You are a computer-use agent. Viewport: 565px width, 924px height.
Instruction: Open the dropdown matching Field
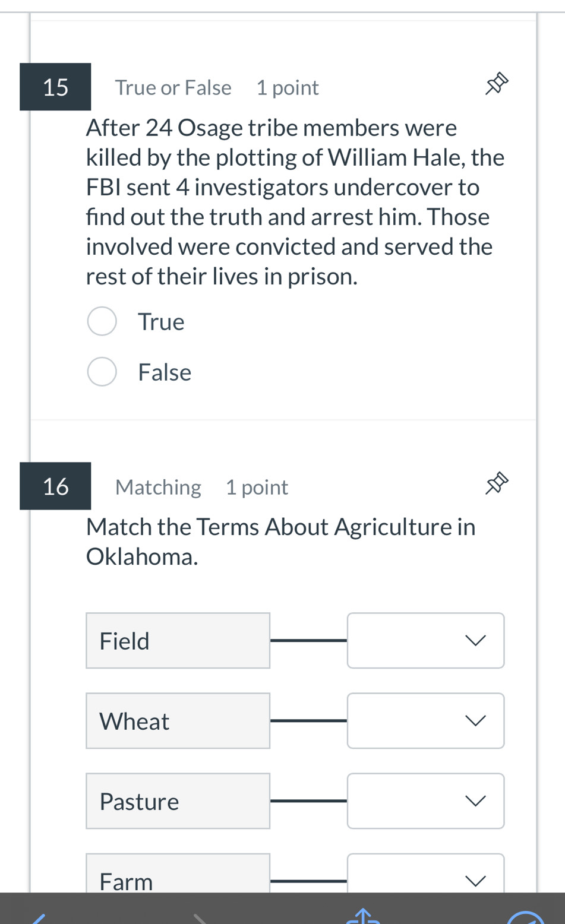pos(425,641)
